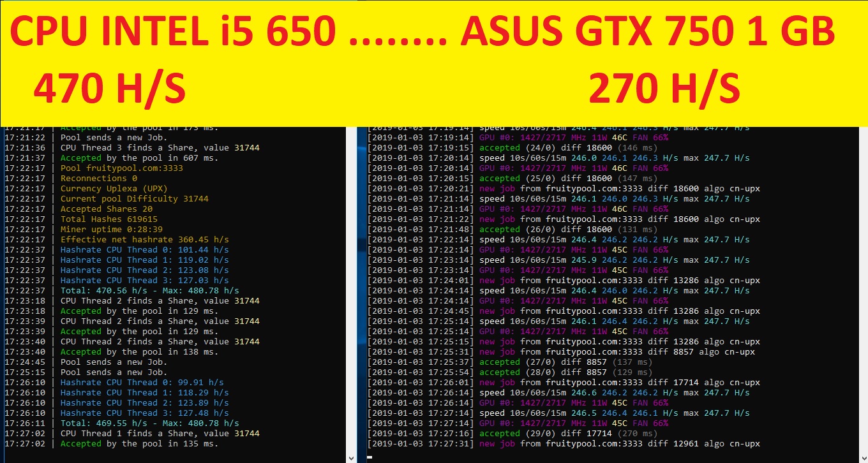Select 'accepted (29/0) diff 17714' line
The height and width of the screenshot is (463, 868).
(513, 434)
